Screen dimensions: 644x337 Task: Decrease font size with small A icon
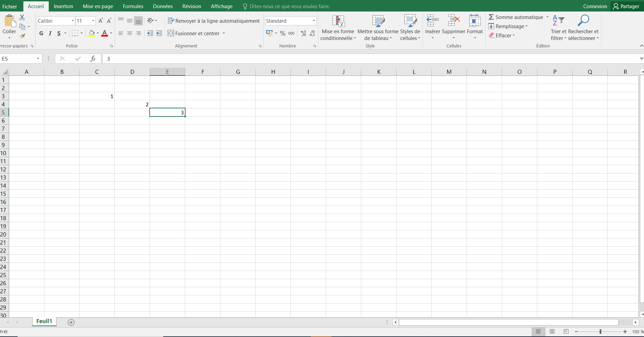point(109,21)
